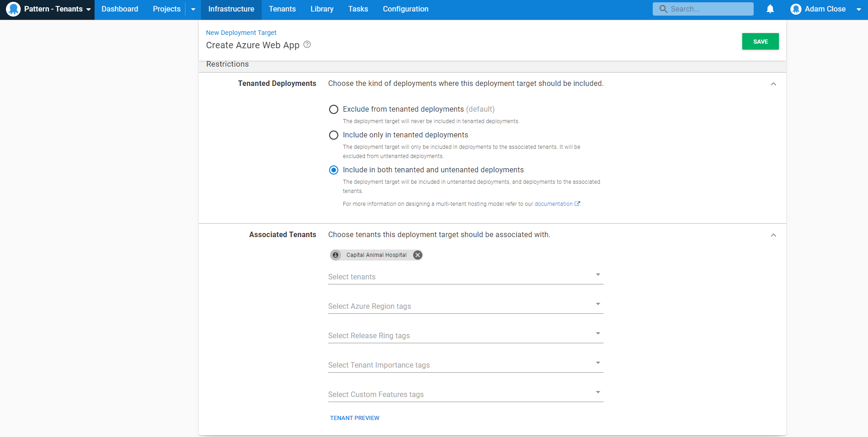The width and height of the screenshot is (868, 437).
Task: Select Exclude from tenanted deployments option
Action: [x=334, y=109]
